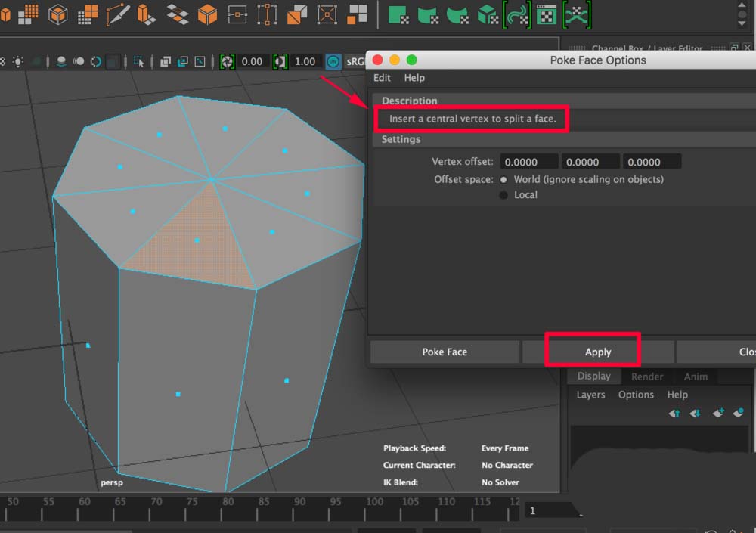Click the diamond tiles shelf icon
Screen dimensions: 756x533
[x=177, y=14]
